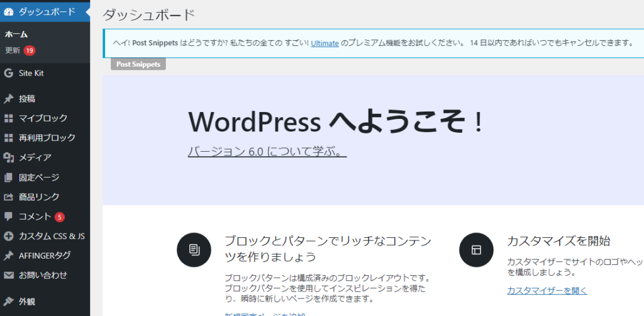The width and height of the screenshot is (644, 316).
Task: Click the WordPress へようこそ！ heading
Action: [336, 121]
